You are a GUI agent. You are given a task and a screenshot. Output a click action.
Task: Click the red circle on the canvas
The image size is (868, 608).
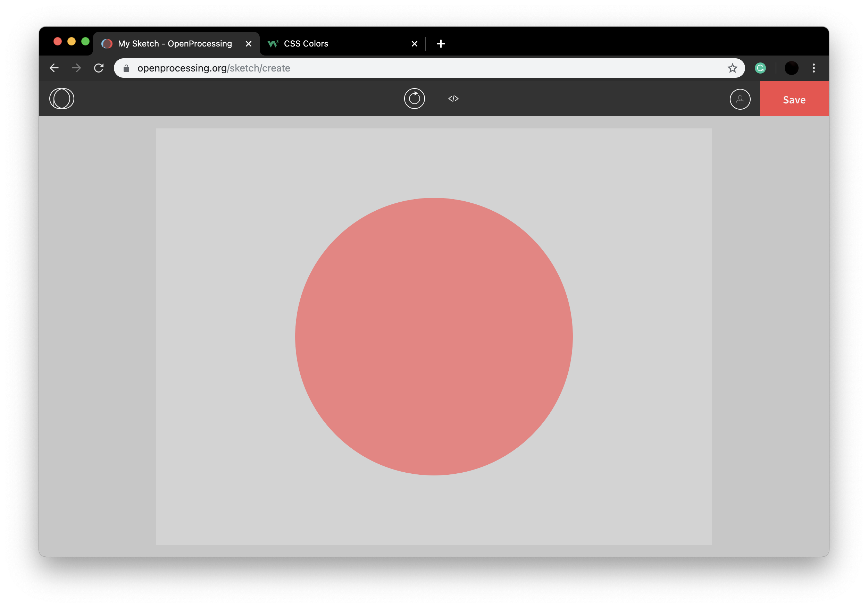(434, 336)
